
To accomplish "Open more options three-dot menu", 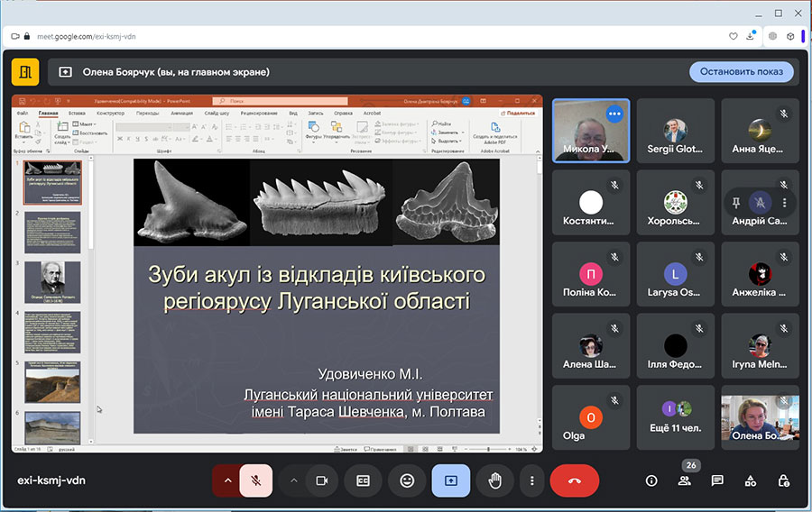I will (533, 480).
